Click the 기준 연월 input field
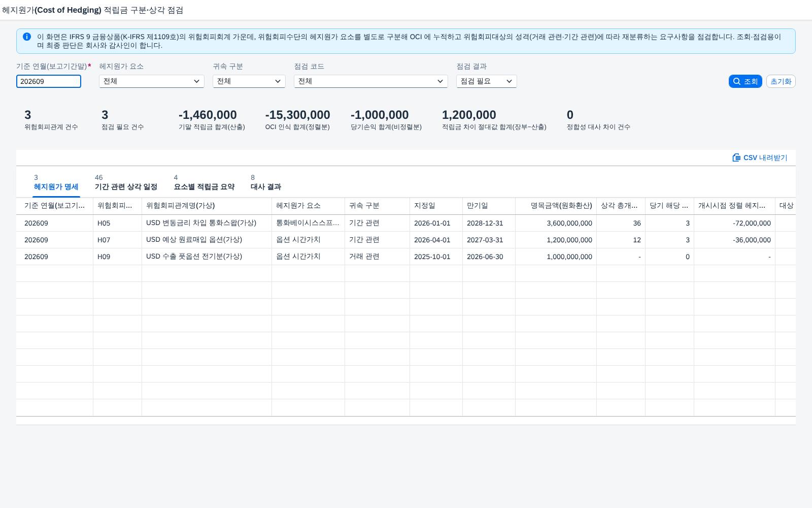 coord(49,81)
